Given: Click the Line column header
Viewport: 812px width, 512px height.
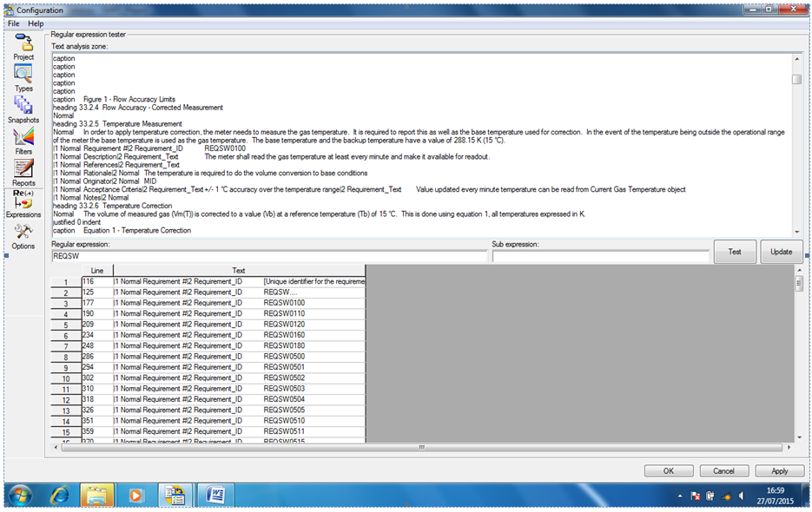Looking at the screenshot, I should 97,270.
